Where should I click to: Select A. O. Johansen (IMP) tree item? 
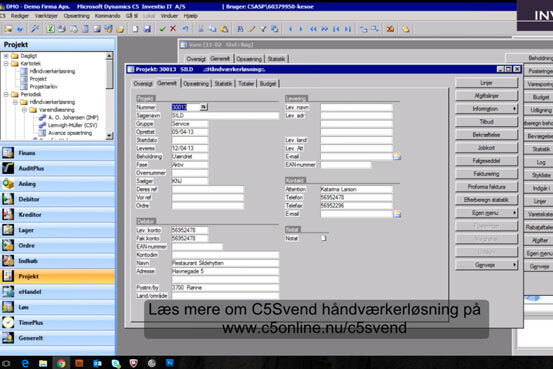click(x=73, y=117)
